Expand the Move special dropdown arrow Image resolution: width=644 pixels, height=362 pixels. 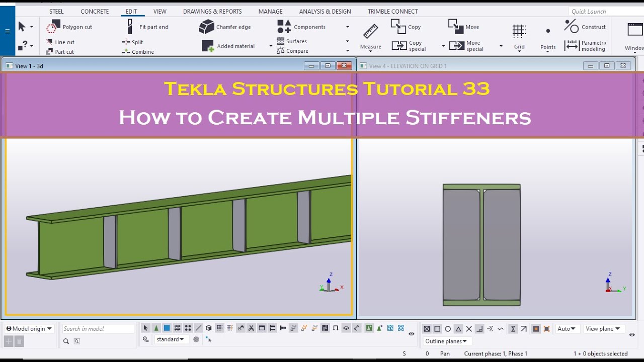501,46
